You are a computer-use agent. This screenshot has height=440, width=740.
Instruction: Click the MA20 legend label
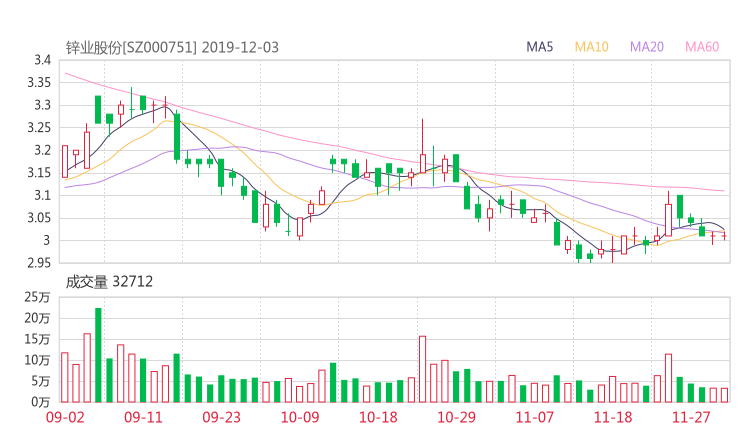click(647, 47)
